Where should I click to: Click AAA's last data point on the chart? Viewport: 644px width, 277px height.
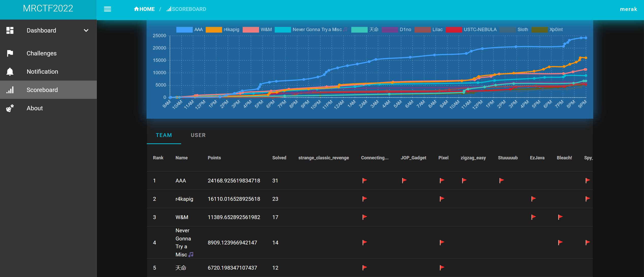pos(586,38)
